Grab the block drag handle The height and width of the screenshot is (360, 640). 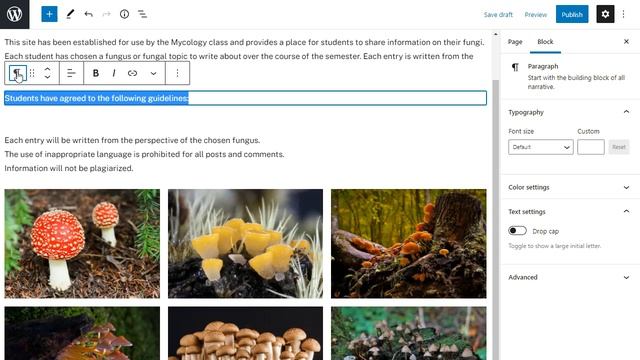point(32,73)
